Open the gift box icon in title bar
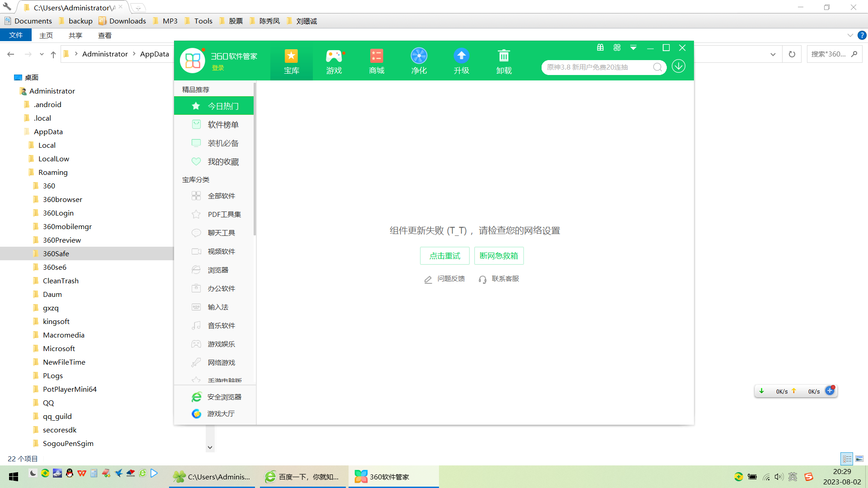This screenshot has width=868, height=488. click(x=600, y=47)
